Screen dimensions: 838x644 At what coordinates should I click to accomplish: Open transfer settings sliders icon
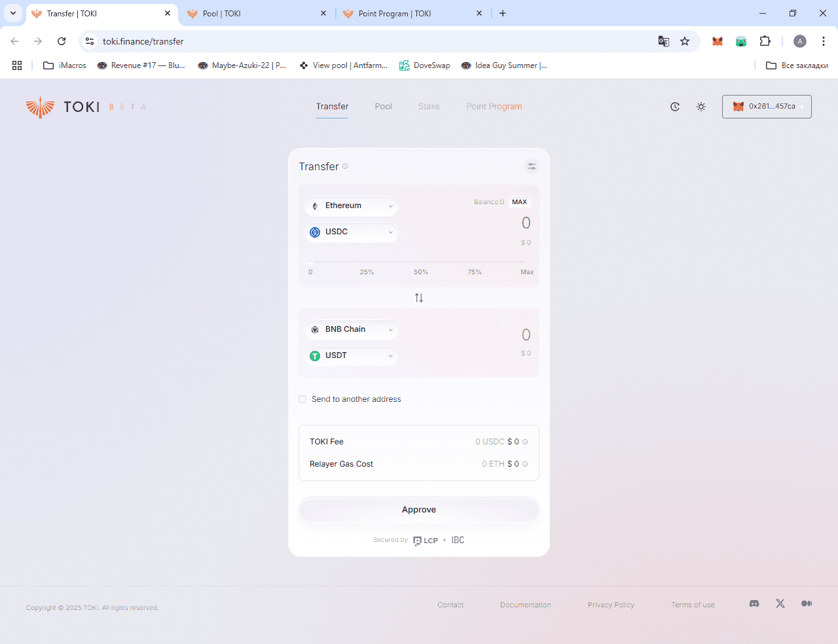pos(532,166)
